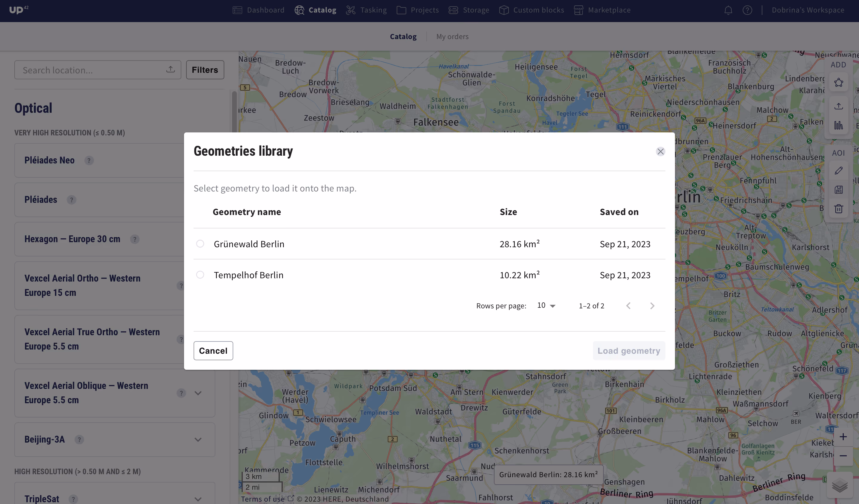
Task: Select the Grünewald Berlin radio button
Action: coord(200,244)
